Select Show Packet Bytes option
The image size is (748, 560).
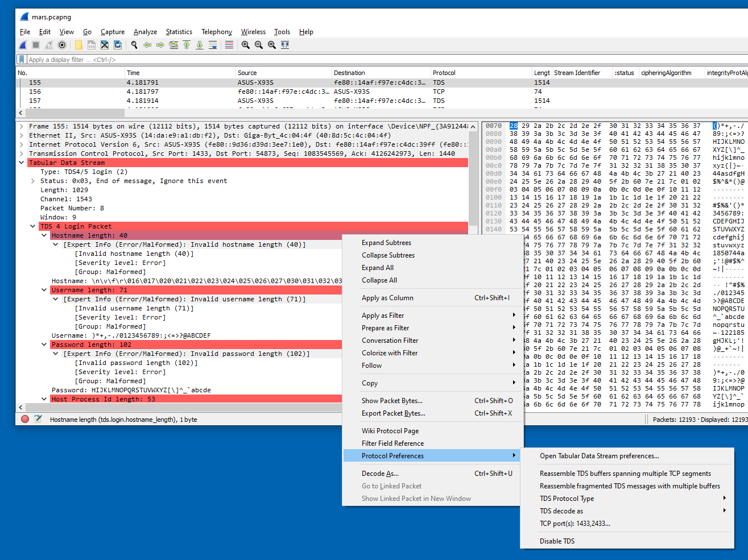point(432,401)
